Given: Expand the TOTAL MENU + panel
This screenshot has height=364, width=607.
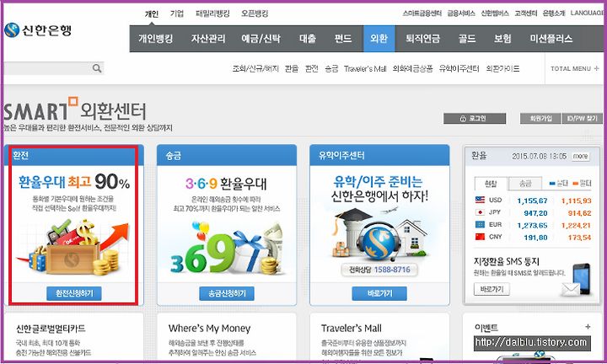Looking at the screenshot, I should coord(575,68).
